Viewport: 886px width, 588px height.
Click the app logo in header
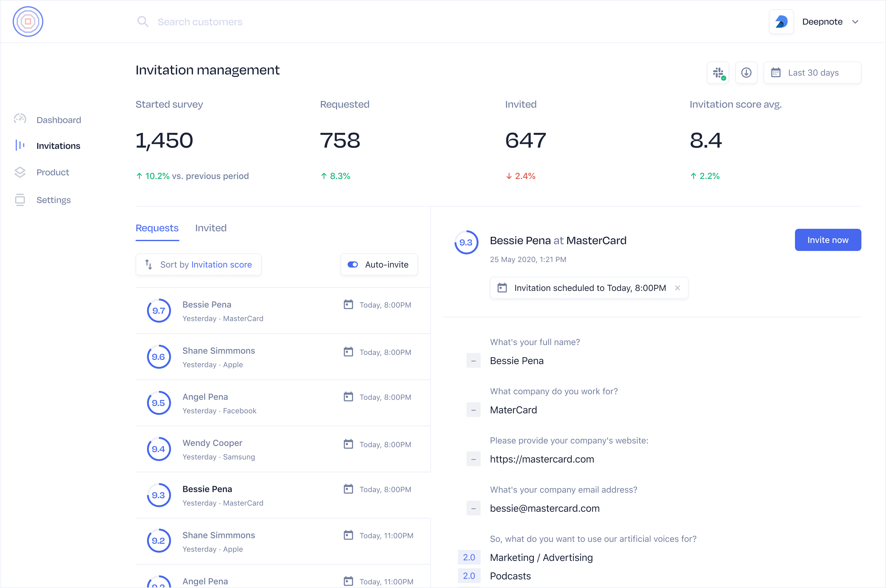pos(28,22)
